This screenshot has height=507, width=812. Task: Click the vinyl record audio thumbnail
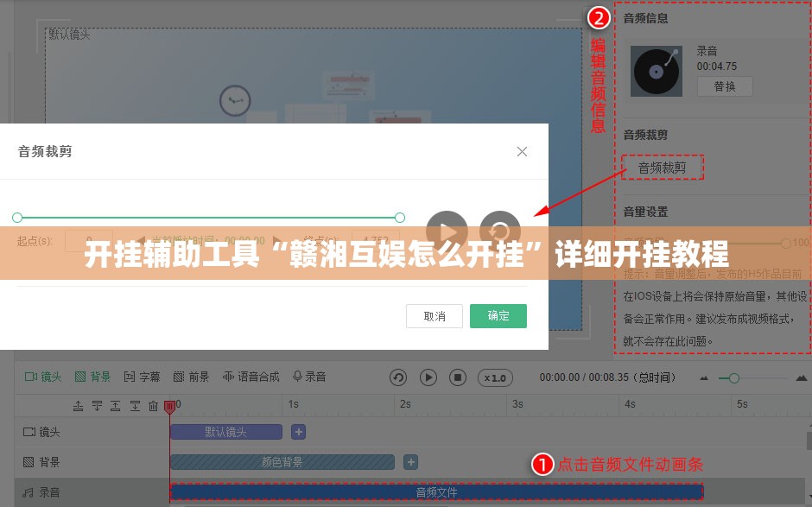[657, 71]
